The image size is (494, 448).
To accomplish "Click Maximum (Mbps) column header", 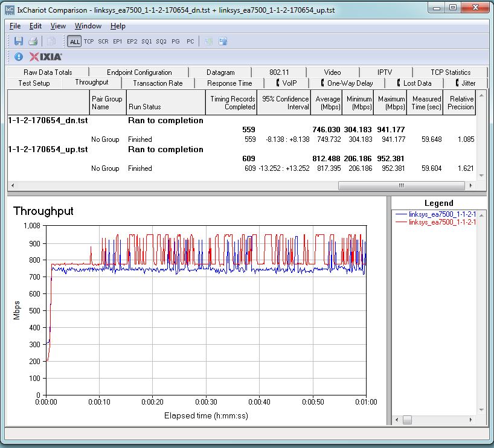I will pos(390,103).
